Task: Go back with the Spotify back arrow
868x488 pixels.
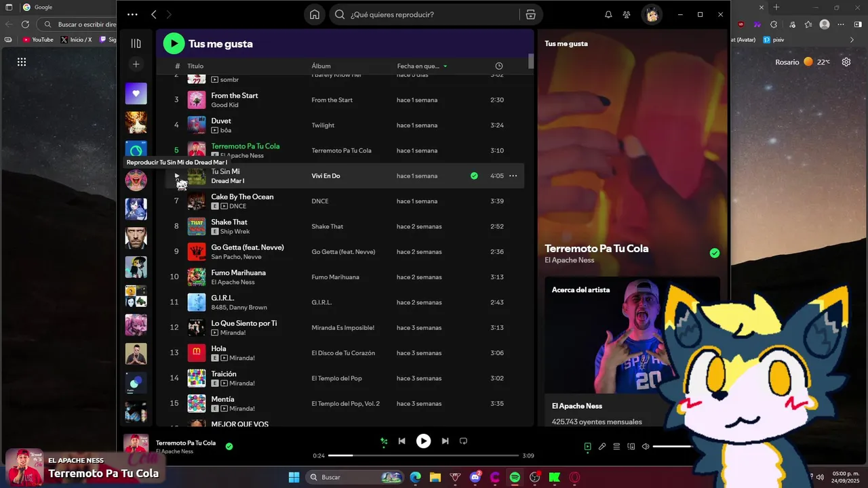Action: (x=154, y=14)
